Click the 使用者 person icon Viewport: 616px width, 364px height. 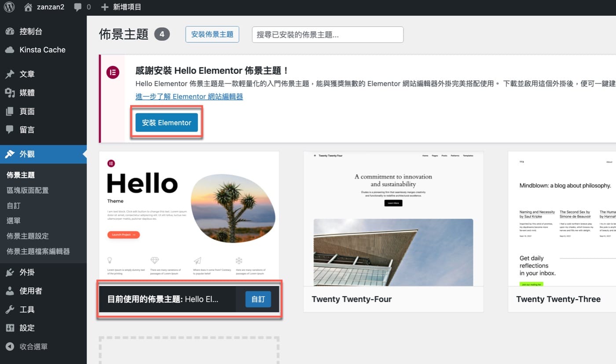point(10,291)
